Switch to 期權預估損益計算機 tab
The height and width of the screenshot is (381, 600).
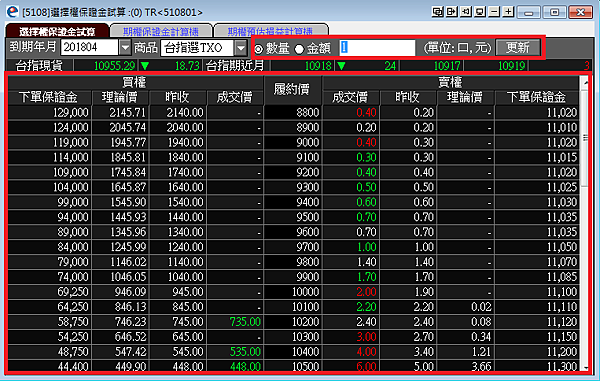click(271, 31)
